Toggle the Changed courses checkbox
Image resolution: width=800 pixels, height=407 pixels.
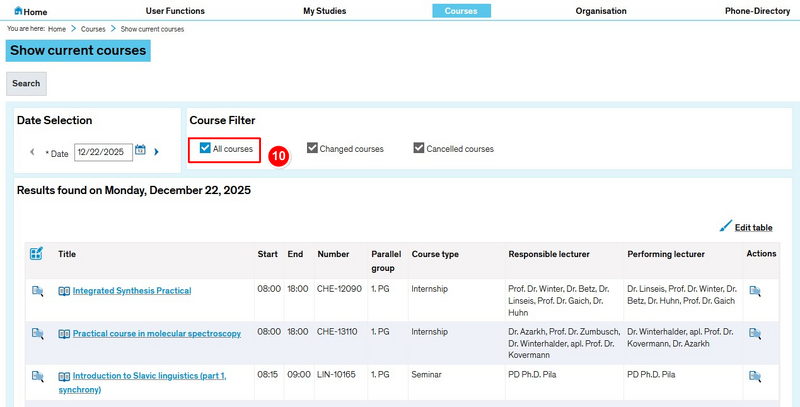(x=313, y=148)
